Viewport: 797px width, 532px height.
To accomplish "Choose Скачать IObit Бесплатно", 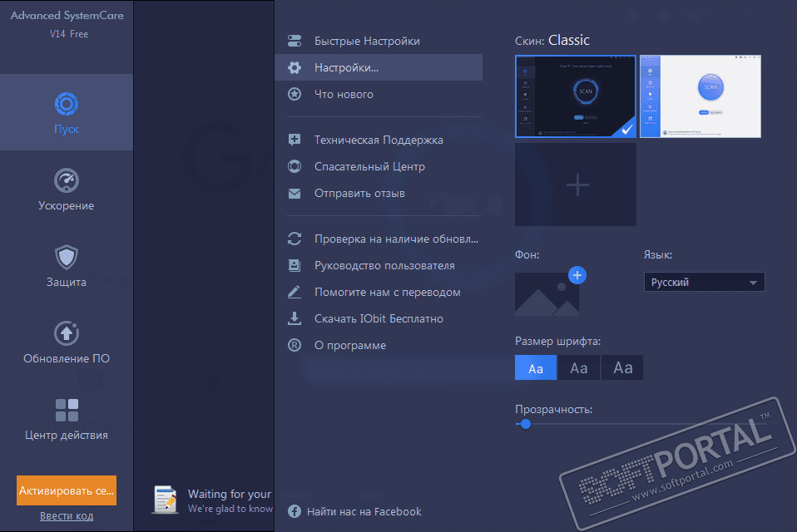I will tap(379, 318).
